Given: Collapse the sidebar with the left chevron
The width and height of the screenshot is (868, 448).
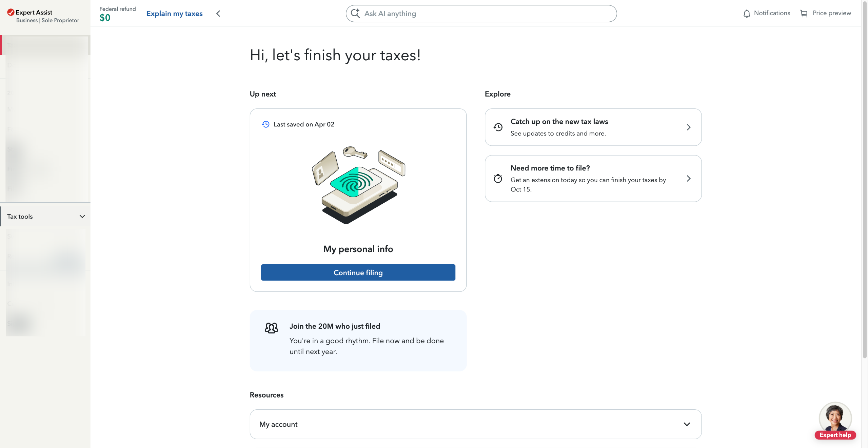Looking at the screenshot, I should (218, 14).
